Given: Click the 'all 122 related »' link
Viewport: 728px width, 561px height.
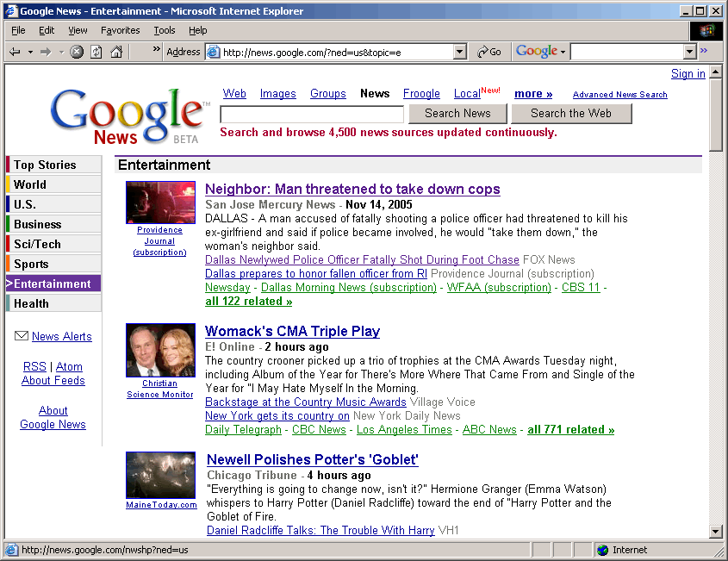Looking at the screenshot, I should (x=249, y=301).
